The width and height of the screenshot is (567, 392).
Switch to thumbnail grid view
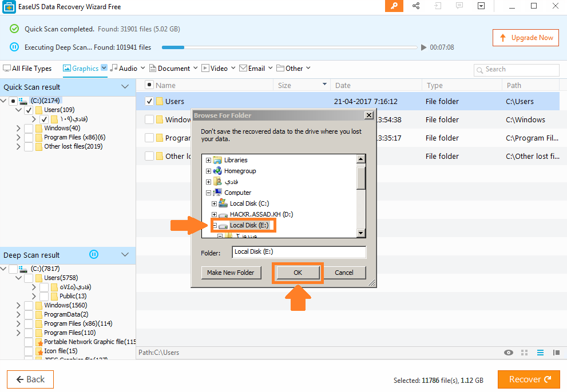(x=524, y=353)
